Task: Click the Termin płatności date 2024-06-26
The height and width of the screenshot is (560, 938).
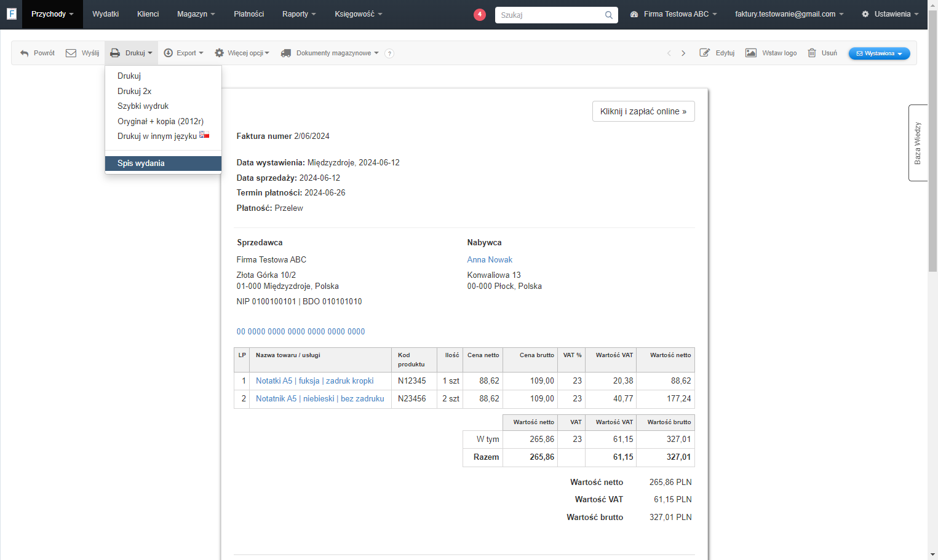Action: (325, 193)
